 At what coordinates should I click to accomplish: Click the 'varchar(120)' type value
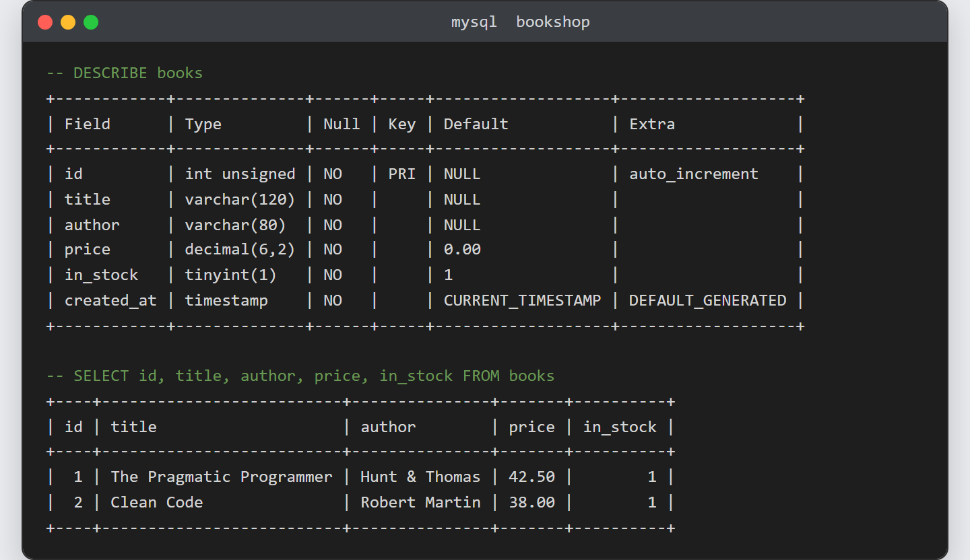240,199
